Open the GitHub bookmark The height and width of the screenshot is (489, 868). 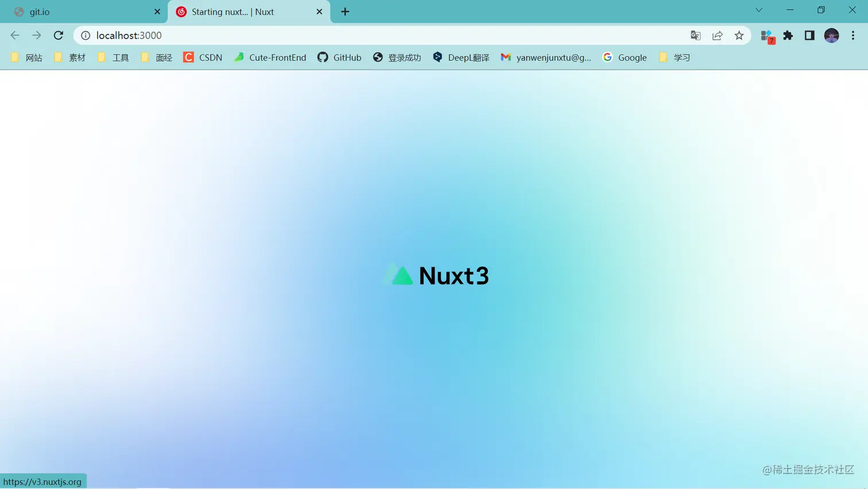tap(339, 57)
